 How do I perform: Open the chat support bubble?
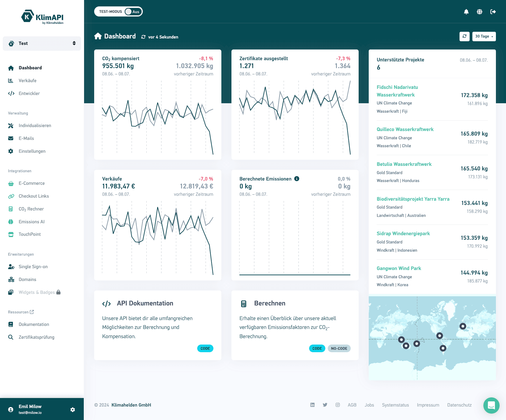(x=491, y=405)
